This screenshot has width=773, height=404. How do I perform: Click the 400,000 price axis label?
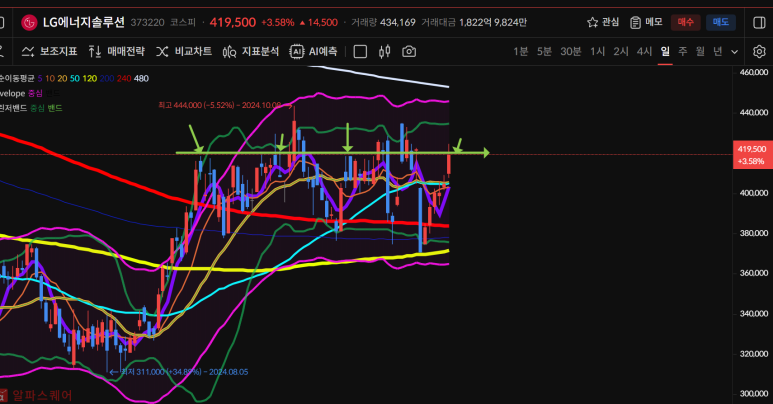click(753, 193)
